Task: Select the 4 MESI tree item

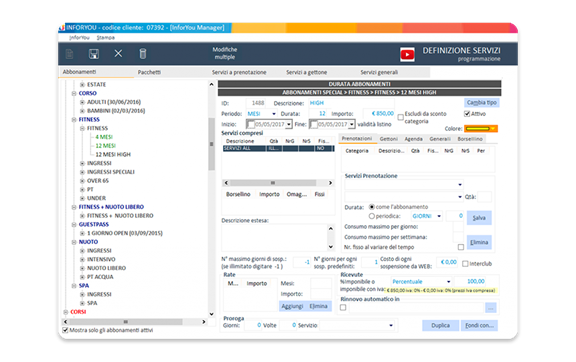Action: (x=104, y=137)
